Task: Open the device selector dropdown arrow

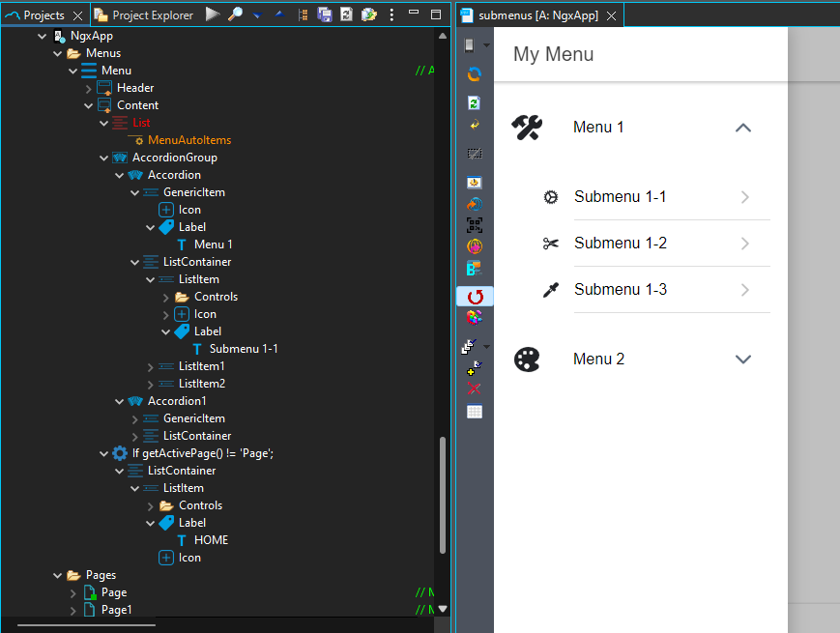Action: coord(486,45)
